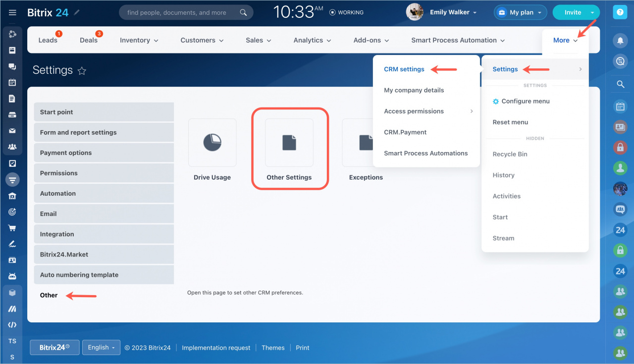
Task: Click Bitrix24 footer logo button
Action: [54, 348]
